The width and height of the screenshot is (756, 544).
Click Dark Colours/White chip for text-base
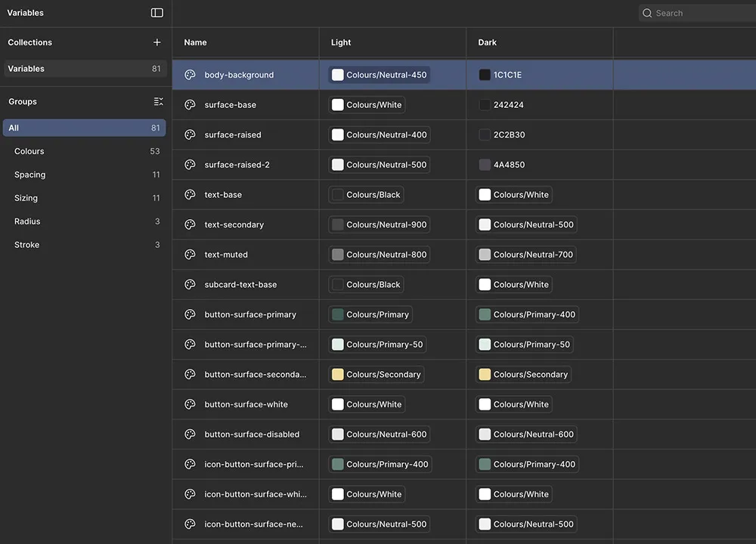click(514, 195)
